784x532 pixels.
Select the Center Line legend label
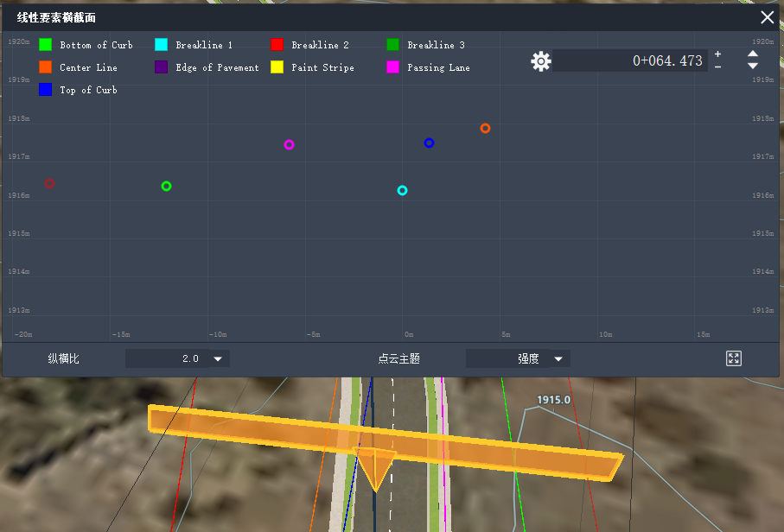(88, 67)
